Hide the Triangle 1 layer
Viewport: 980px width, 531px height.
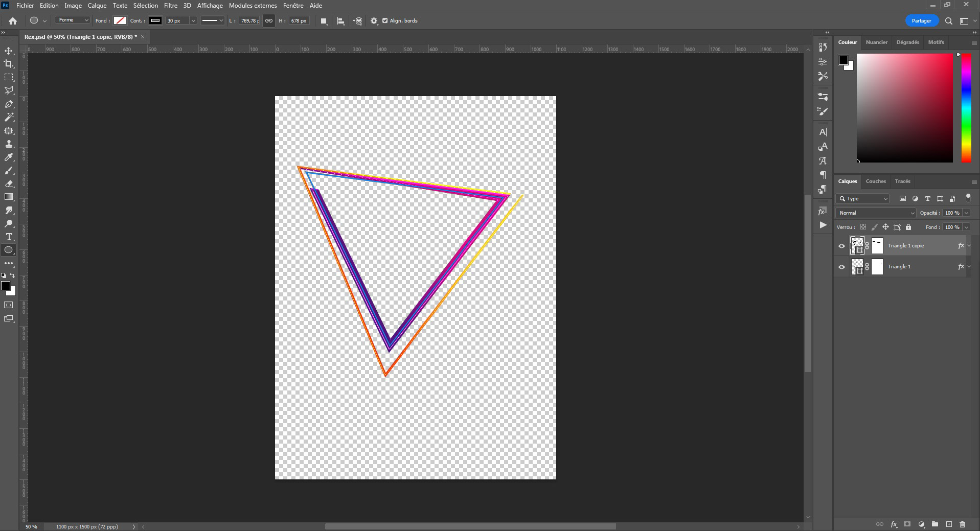pyautogui.click(x=841, y=267)
